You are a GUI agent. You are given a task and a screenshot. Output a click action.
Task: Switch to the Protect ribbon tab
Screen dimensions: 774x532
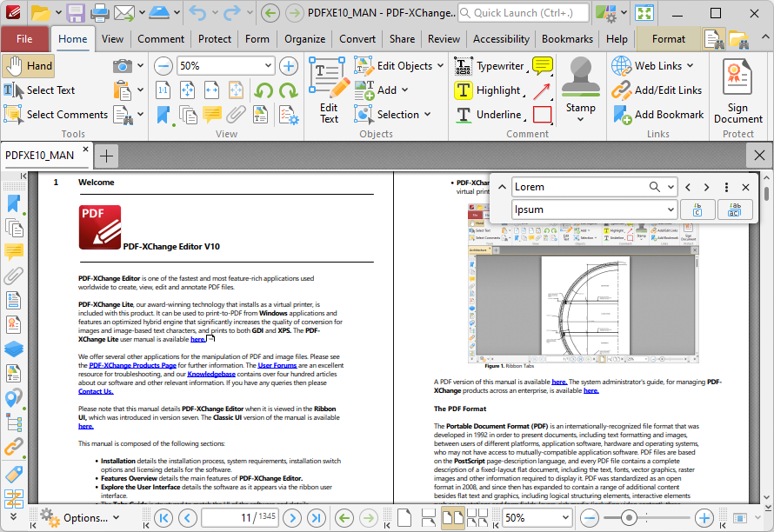(x=215, y=39)
